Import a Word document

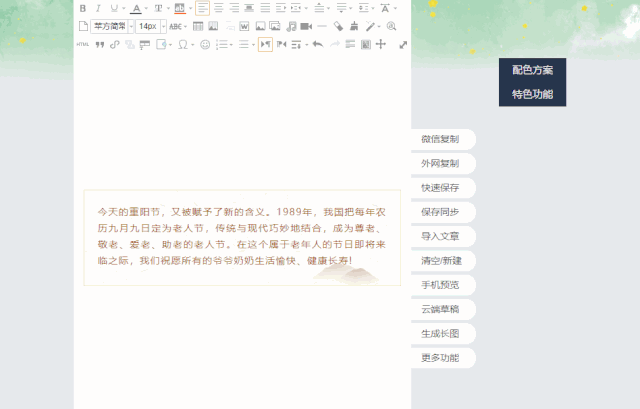click(244, 26)
